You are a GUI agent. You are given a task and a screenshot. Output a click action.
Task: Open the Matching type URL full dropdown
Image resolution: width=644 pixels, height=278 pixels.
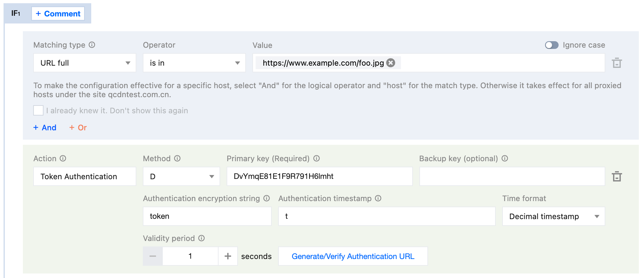[x=85, y=63]
